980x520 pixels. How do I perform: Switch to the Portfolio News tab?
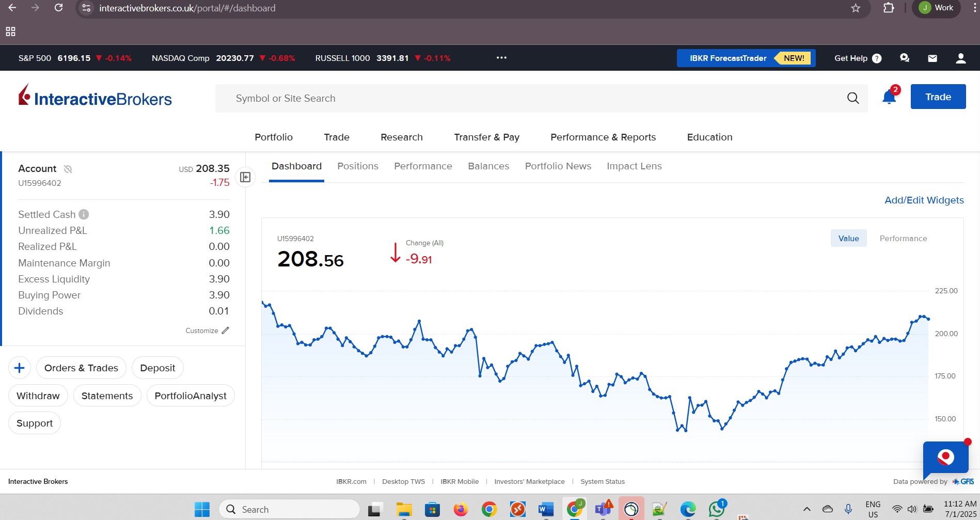point(558,166)
